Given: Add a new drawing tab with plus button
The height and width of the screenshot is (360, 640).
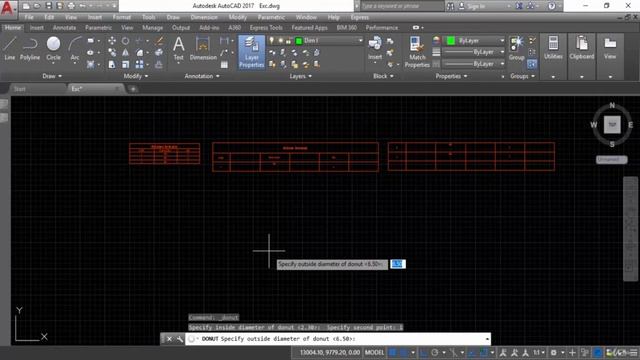Looking at the screenshot, I should coord(133,89).
